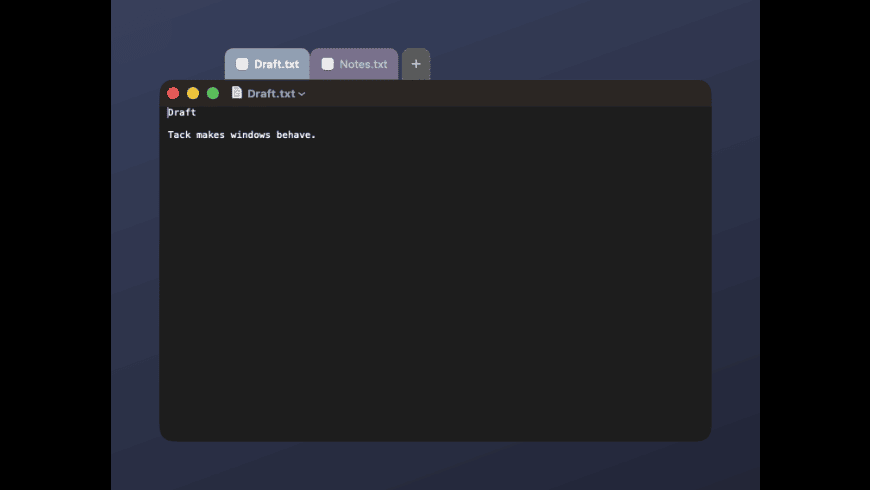Click the 'Draft' heading line in the editor

click(182, 112)
